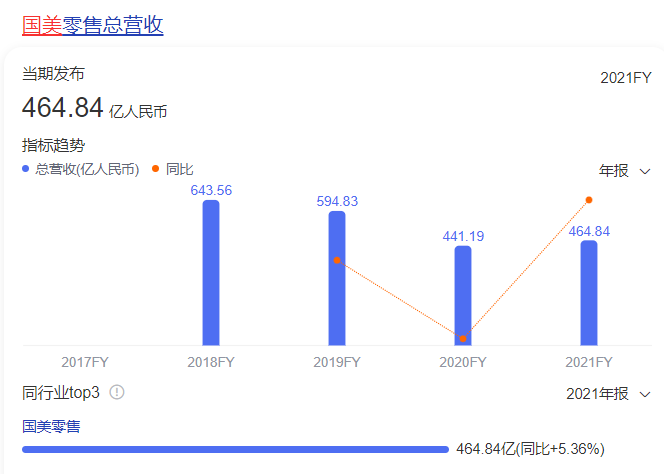Click the 指标趋势 heading
Viewport: 664px width, 474px height.
point(53,145)
